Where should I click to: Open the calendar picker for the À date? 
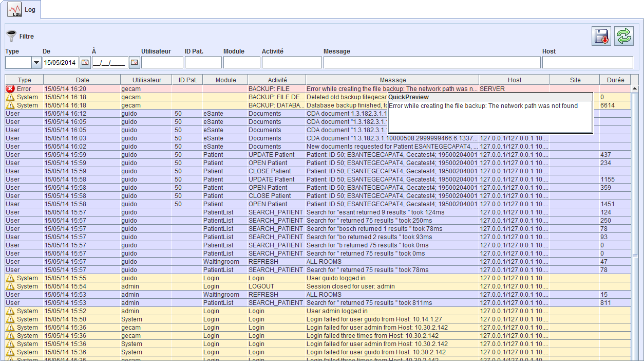(x=134, y=63)
